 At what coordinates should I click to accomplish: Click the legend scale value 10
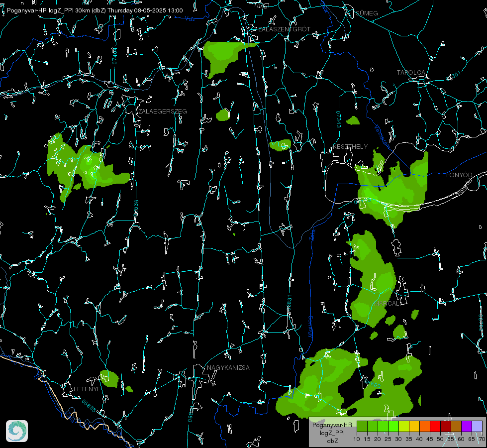pos(357,439)
